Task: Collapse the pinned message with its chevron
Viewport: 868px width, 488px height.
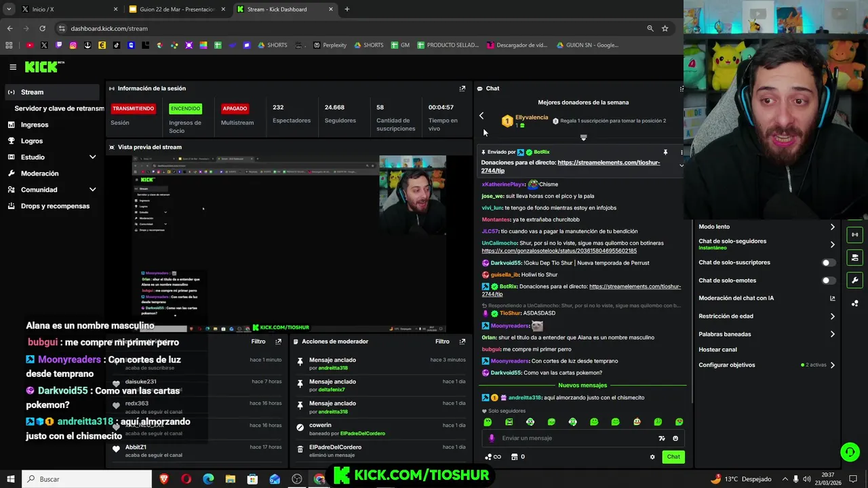Action: (x=682, y=165)
